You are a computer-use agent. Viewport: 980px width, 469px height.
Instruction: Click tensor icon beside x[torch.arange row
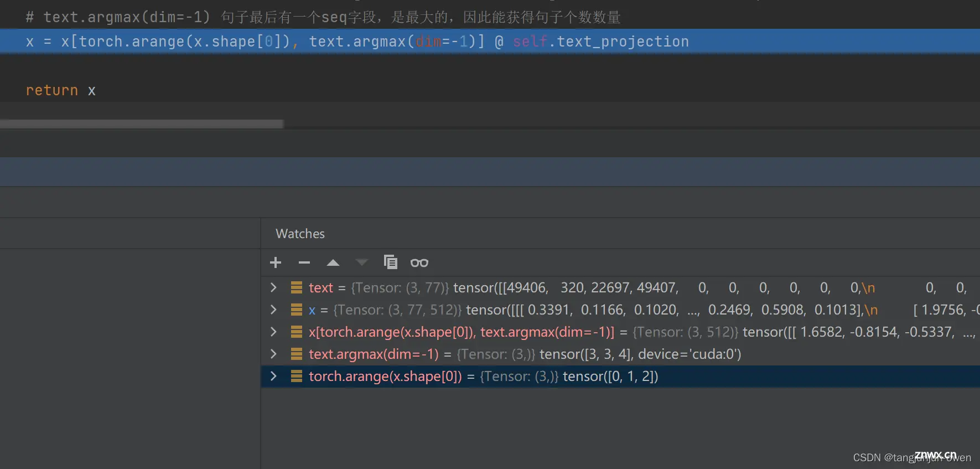click(297, 332)
